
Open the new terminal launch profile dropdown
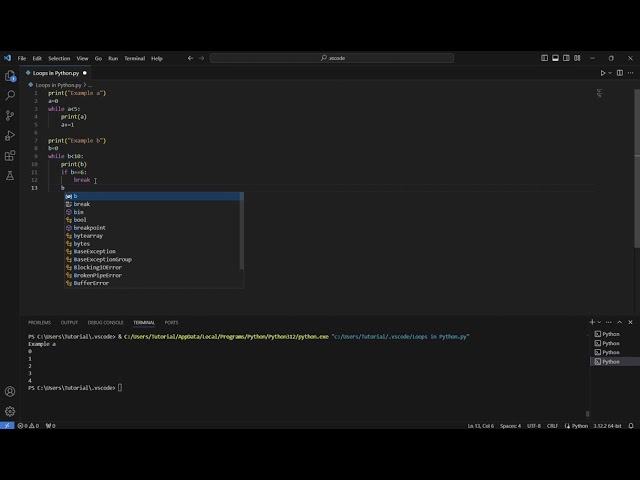tap(599, 322)
